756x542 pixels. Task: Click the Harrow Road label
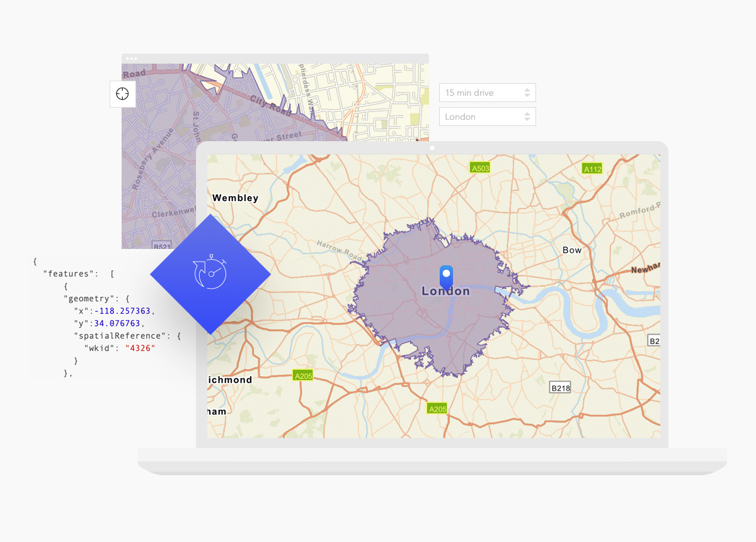click(340, 250)
